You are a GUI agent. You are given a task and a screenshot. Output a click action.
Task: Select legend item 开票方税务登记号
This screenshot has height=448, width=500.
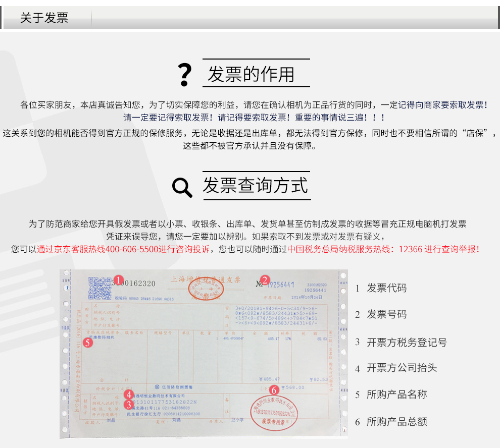click(x=407, y=343)
